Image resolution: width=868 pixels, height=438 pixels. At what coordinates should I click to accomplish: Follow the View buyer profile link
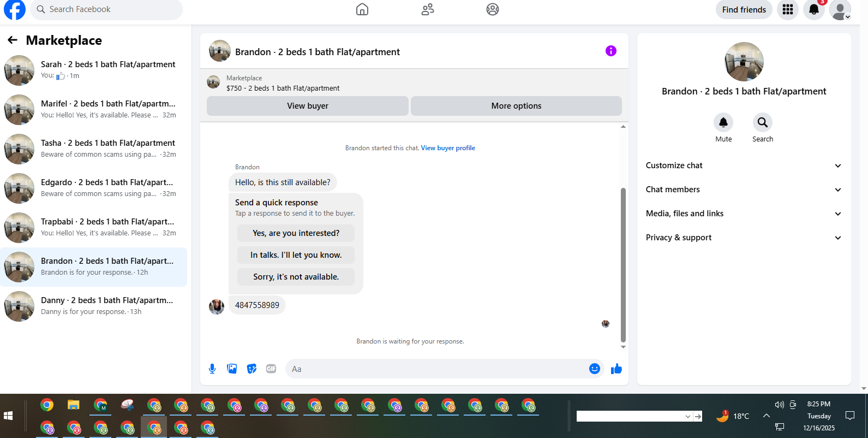point(448,148)
